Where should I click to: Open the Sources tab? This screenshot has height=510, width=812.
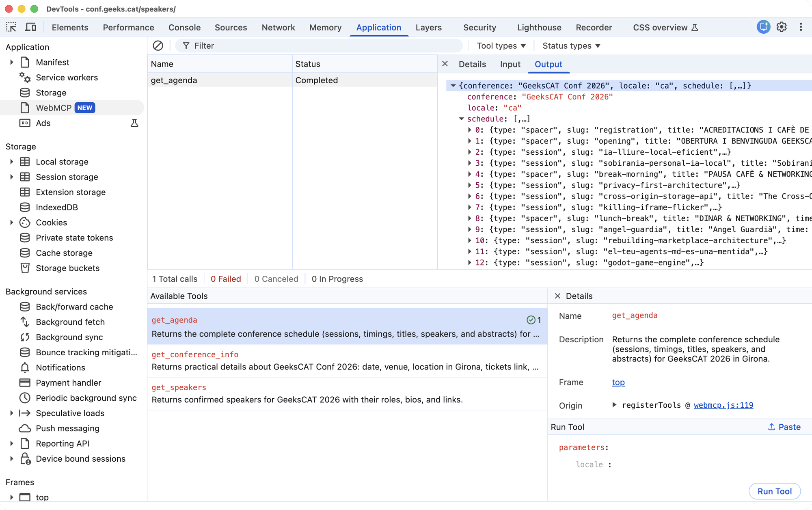tap(231, 27)
